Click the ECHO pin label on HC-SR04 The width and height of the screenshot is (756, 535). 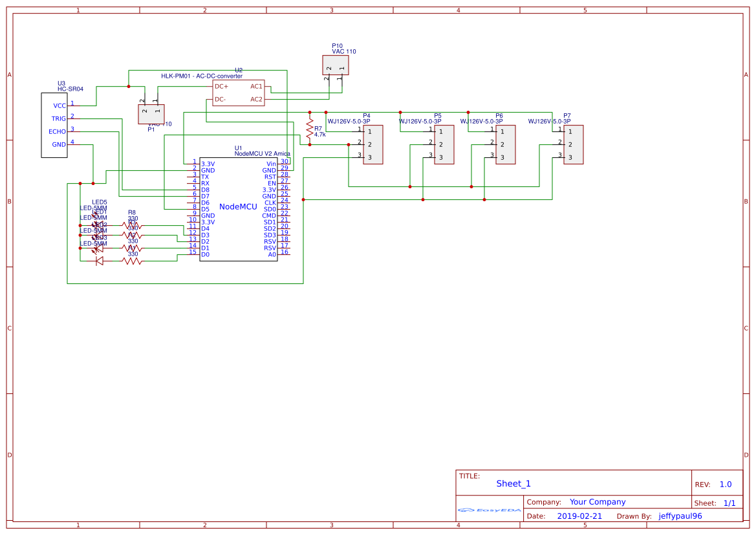[57, 132]
